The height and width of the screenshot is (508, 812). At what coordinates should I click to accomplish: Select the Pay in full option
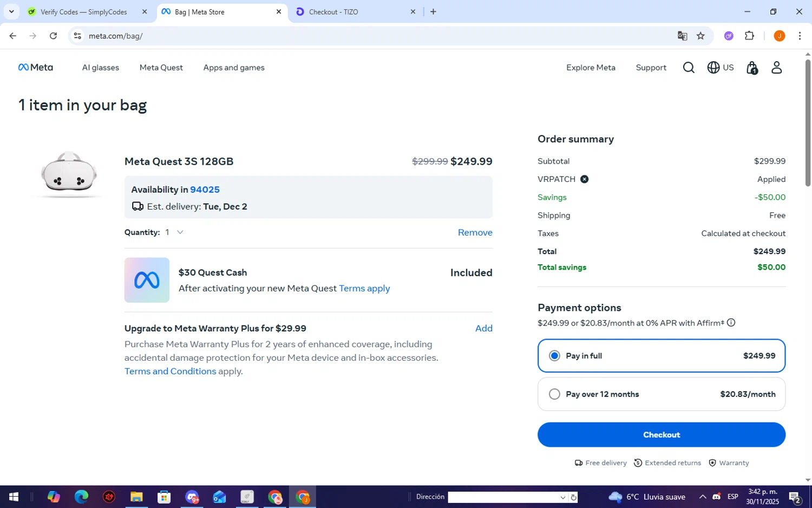[x=662, y=356]
